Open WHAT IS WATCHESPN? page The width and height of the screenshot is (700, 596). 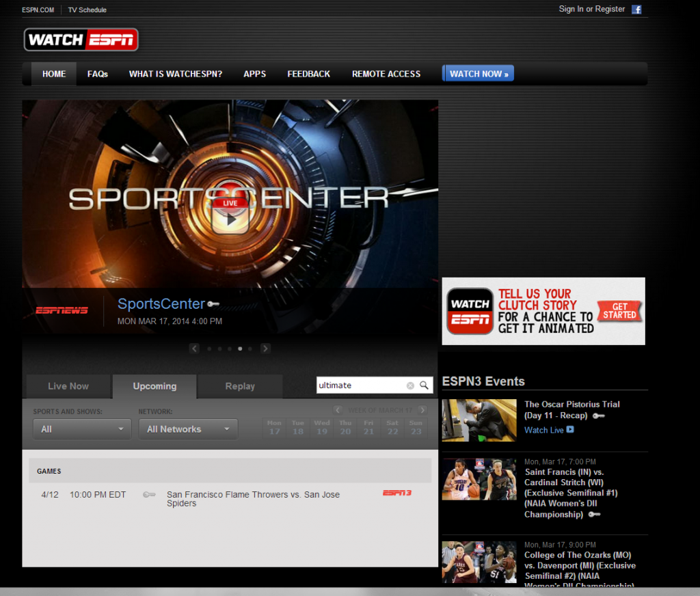point(176,74)
